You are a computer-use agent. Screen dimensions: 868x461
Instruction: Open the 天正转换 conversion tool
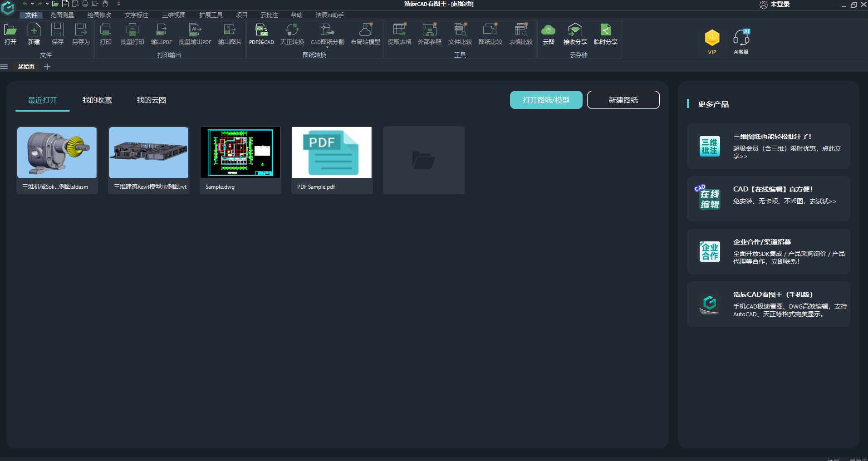(292, 34)
